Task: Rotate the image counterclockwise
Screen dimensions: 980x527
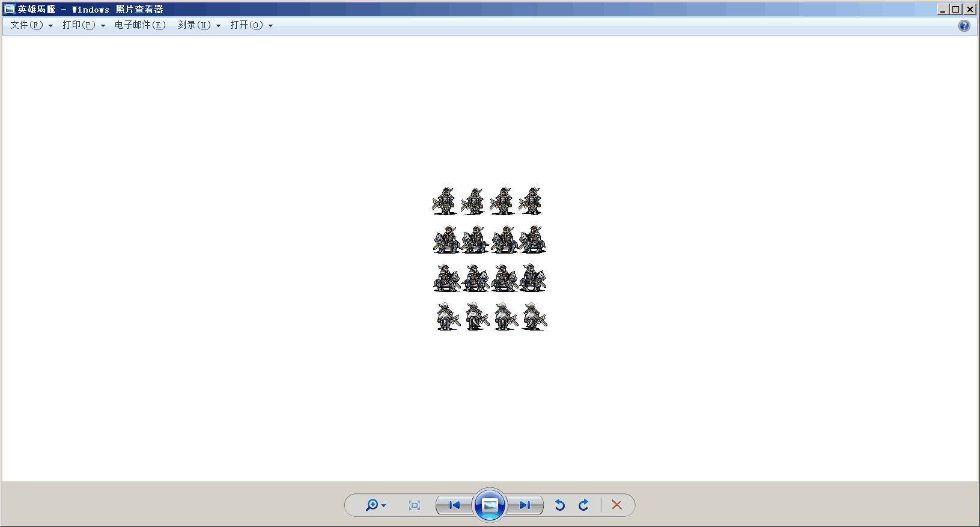Action: [560, 505]
